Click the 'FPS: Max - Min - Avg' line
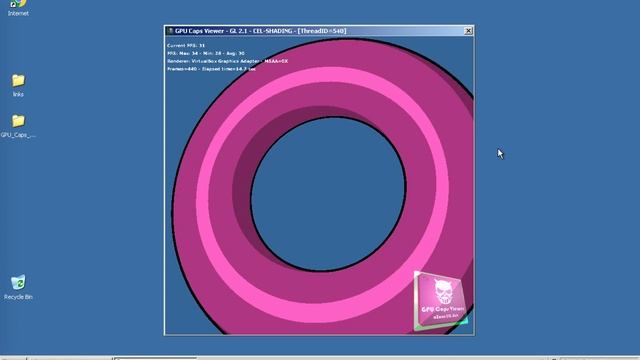This screenshot has width=640, height=360. 206,53
